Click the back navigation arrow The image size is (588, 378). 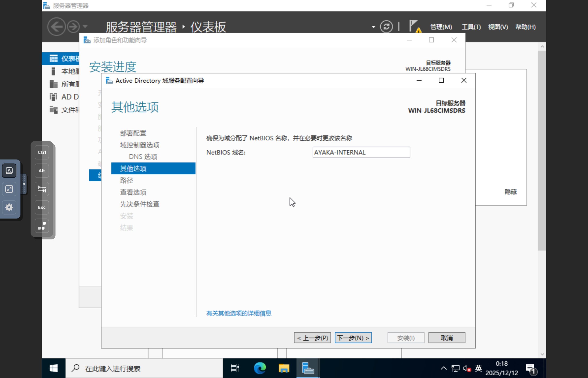[x=56, y=27]
